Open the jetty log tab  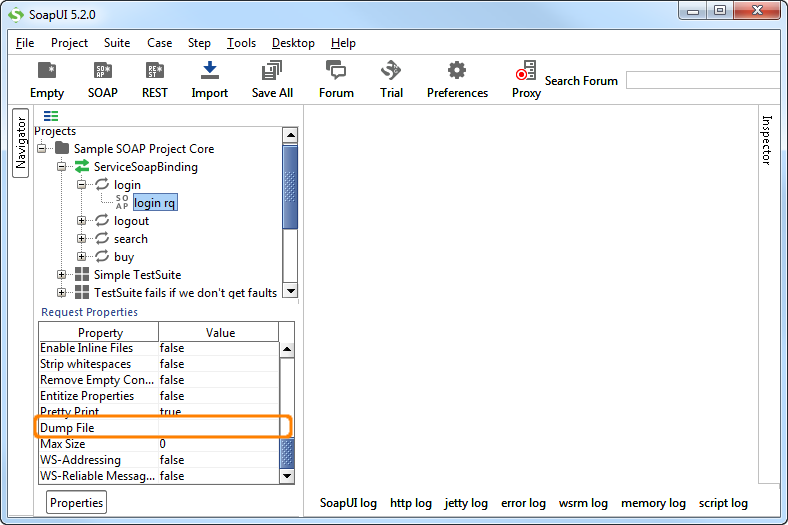click(466, 503)
